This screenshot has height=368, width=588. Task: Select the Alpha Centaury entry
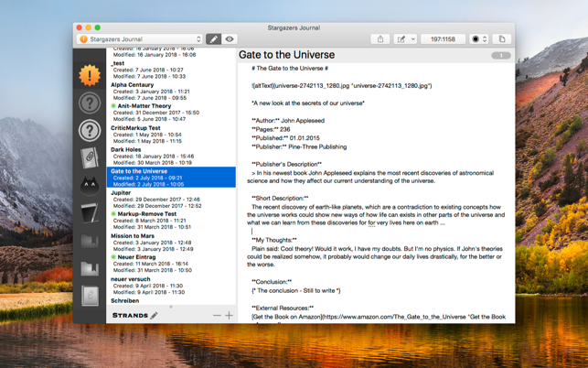(x=171, y=92)
